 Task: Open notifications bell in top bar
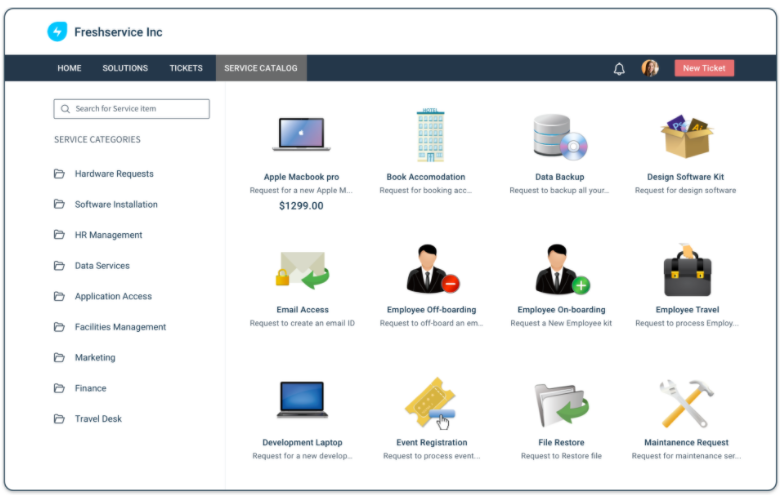click(x=619, y=68)
